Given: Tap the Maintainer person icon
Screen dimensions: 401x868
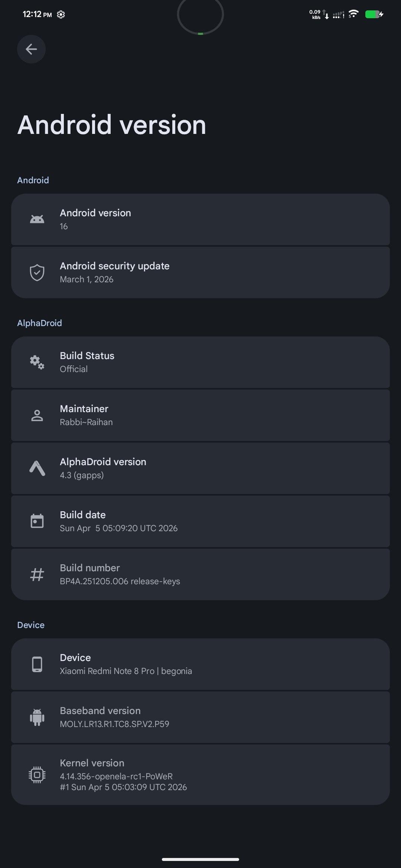Looking at the screenshot, I should coord(37,415).
